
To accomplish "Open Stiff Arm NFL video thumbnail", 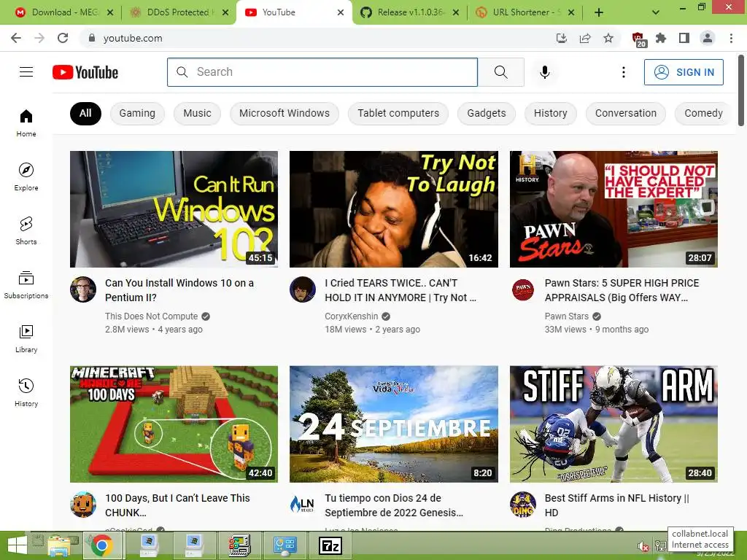I will (x=614, y=424).
